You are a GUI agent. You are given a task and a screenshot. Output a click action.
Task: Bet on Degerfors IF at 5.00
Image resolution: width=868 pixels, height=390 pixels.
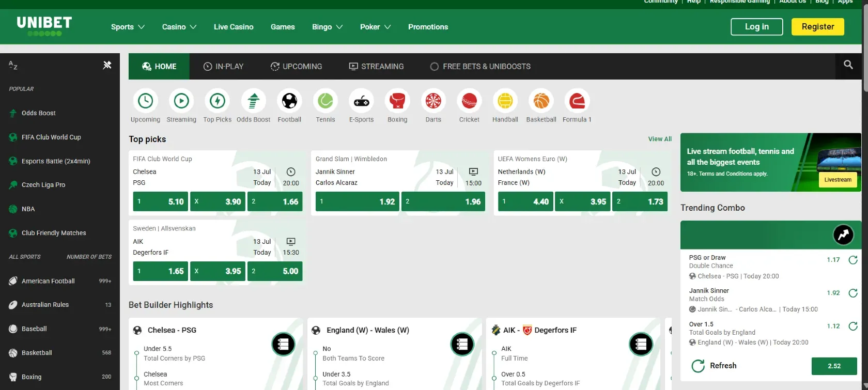(x=275, y=271)
